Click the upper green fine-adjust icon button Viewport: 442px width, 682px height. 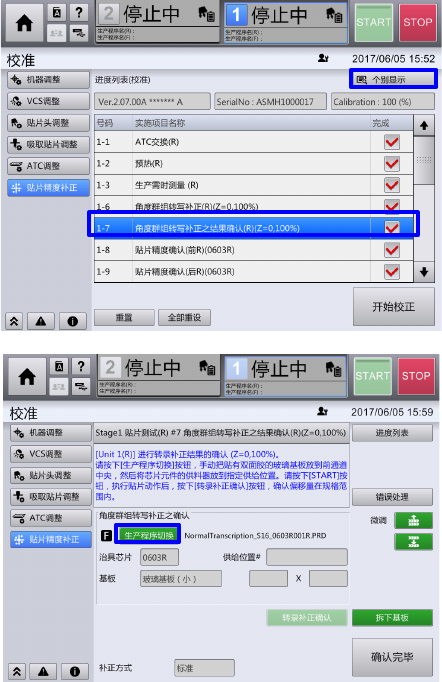click(x=413, y=521)
